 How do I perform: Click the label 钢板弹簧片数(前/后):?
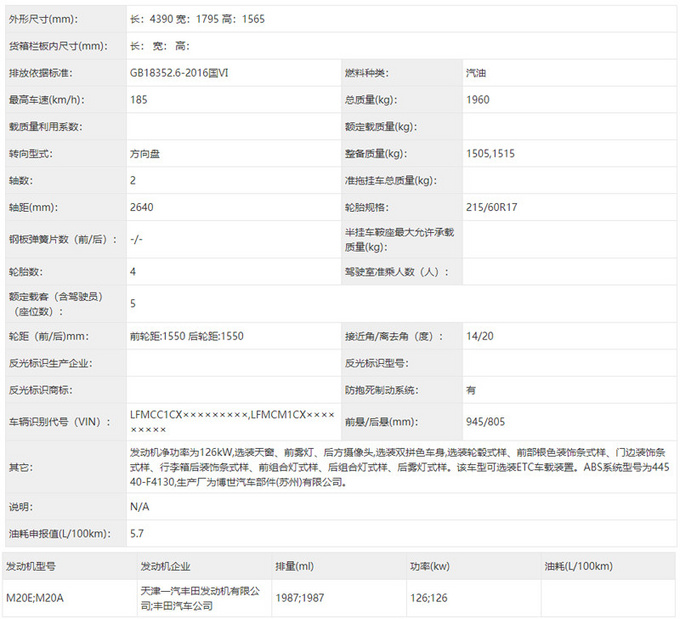tap(63, 239)
